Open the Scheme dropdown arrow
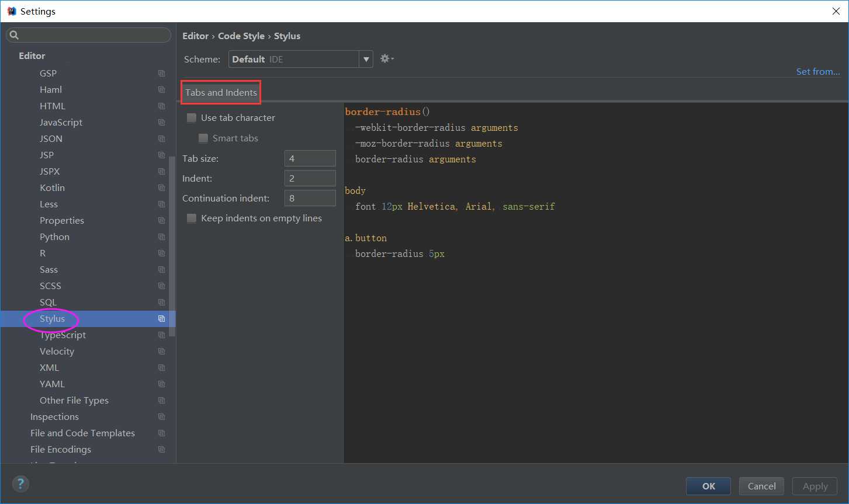 (366, 59)
